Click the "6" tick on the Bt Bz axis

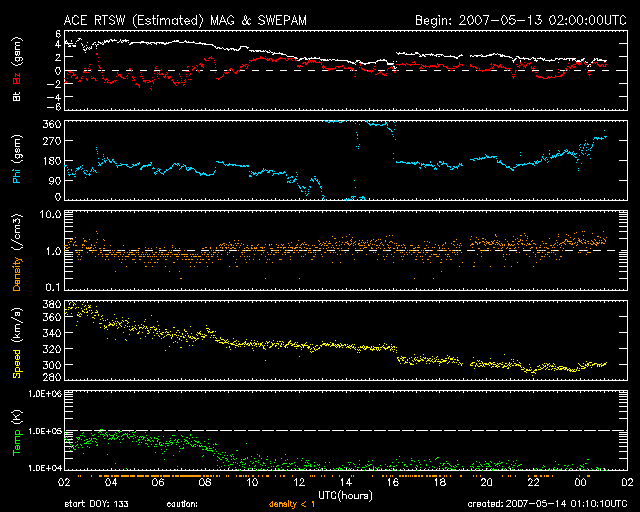click(x=58, y=34)
